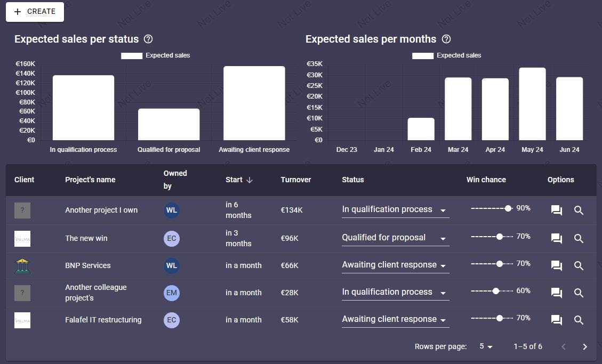This screenshot has width=602, height=364.
Task: Click the WL owner avatar on BNP Services
Action: [x=172, y=265]
